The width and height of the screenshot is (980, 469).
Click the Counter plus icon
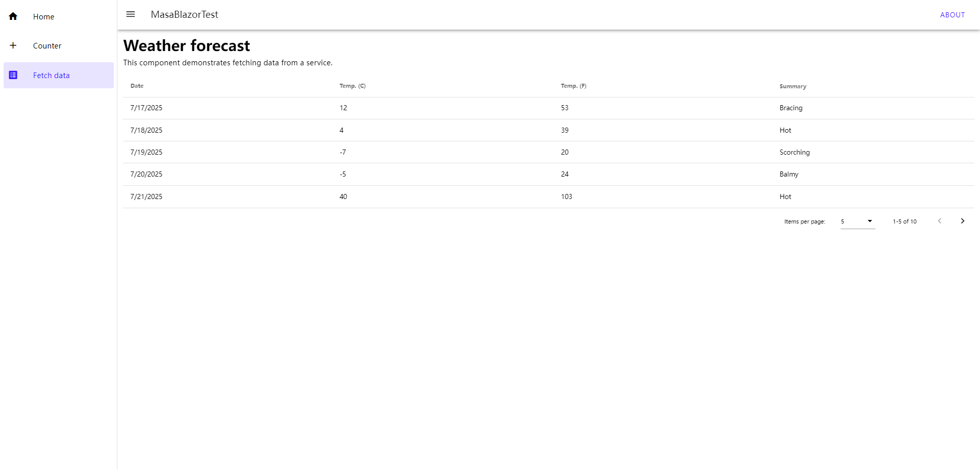click(x=13, y=45)
